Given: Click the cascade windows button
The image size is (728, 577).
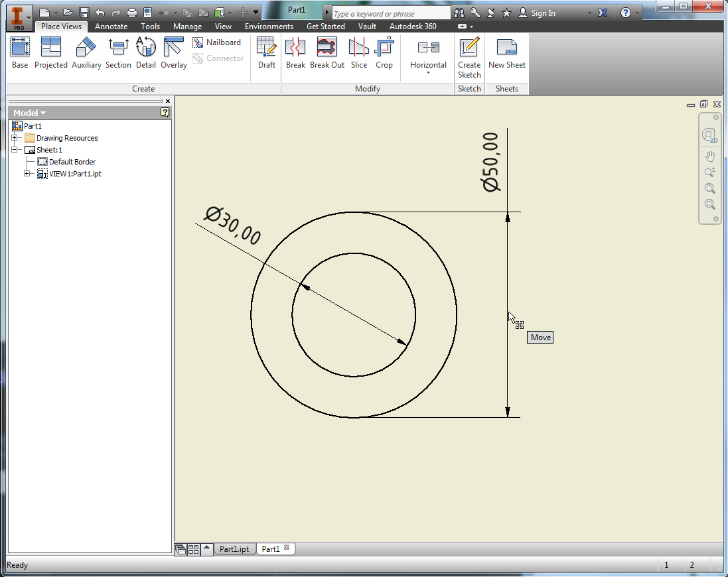Looking at the screenshot, I should (x=181, y=549).
